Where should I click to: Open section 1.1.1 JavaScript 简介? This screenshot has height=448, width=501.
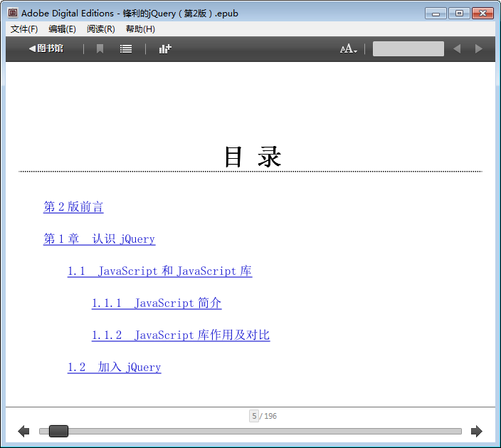[x=157, y=303]
